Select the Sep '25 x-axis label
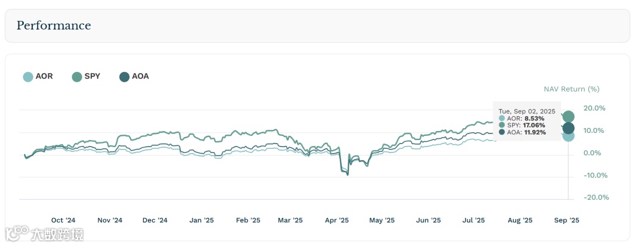 click(566, 220)
